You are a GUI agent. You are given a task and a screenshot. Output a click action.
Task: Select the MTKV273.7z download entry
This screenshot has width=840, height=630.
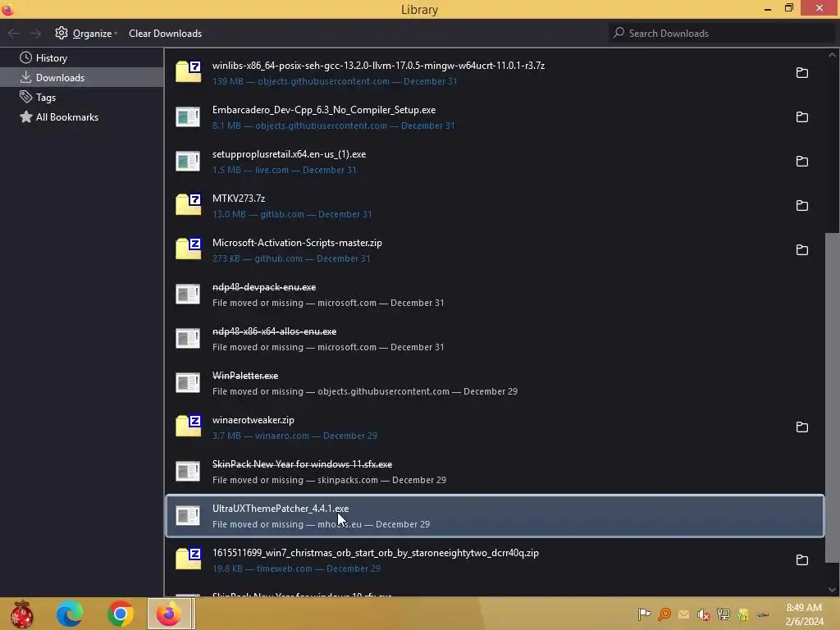495,206
